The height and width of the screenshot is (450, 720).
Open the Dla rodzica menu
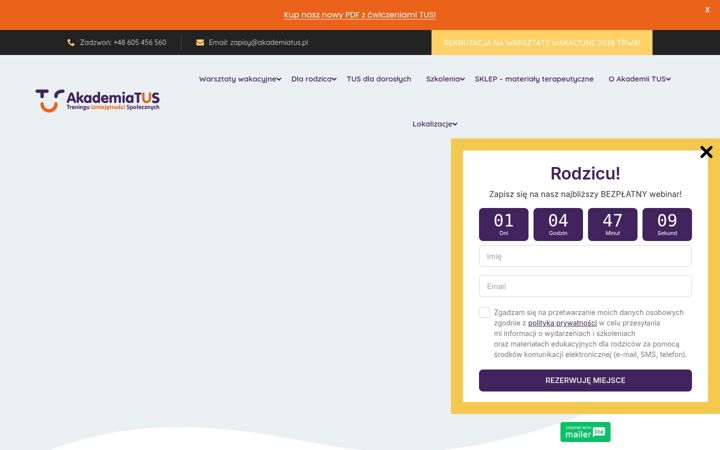311,79
